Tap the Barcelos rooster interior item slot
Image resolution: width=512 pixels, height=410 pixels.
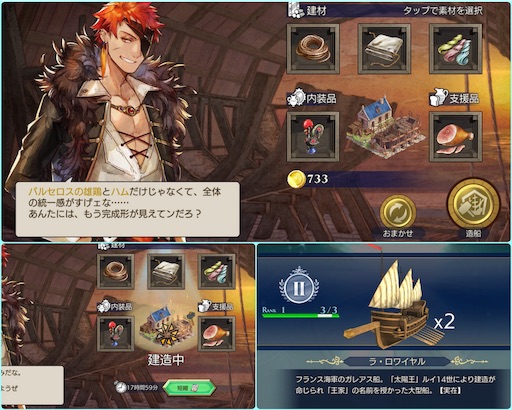click(313, 137)
